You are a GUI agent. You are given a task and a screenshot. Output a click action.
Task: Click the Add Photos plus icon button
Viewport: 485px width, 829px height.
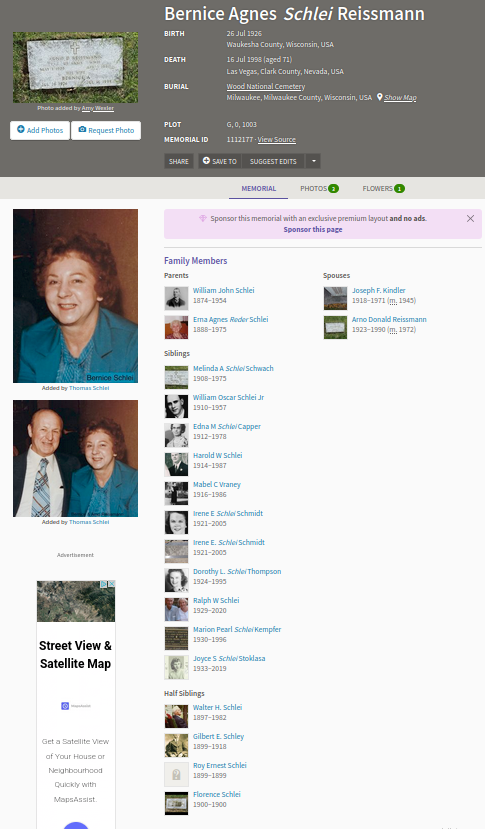[40, 130]
